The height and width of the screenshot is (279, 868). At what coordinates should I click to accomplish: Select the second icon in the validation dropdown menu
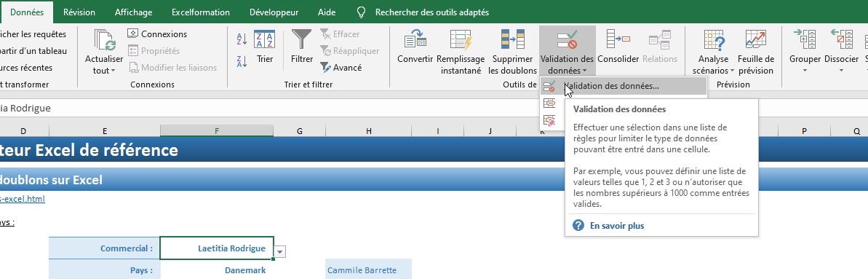[549, 103]
